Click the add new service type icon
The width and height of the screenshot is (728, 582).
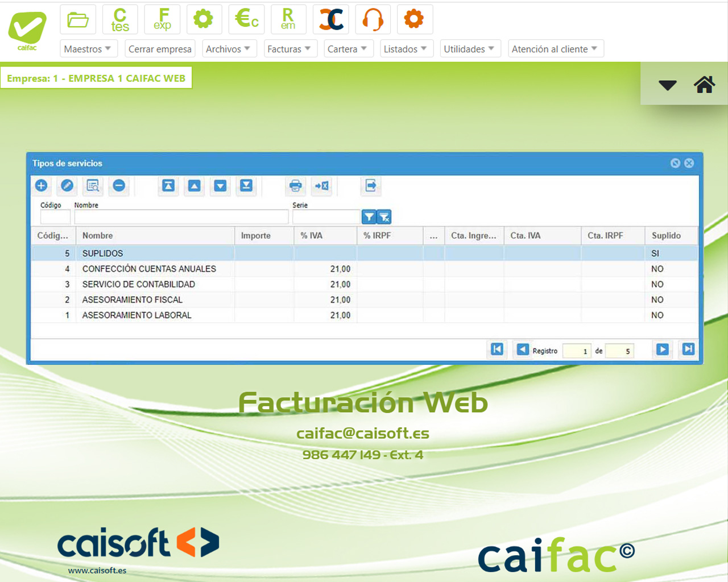pos(42,185)
